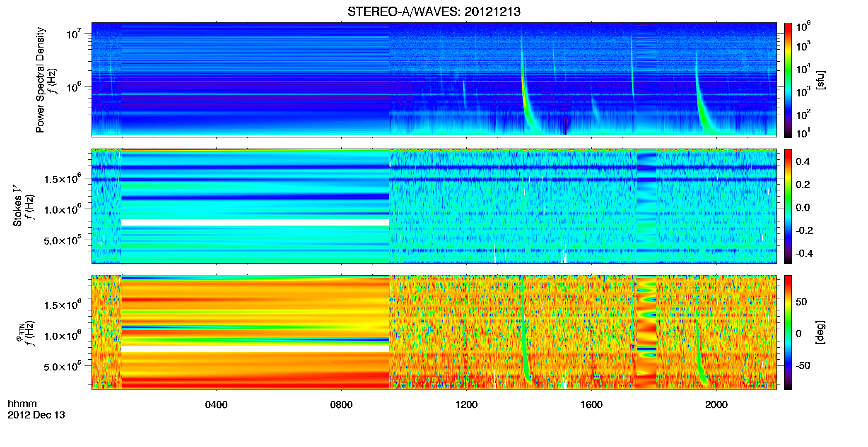
Task: Click the 5.0×10^5 tick in bottom panel
Action: pyautogui.click(x=62, y=366)
